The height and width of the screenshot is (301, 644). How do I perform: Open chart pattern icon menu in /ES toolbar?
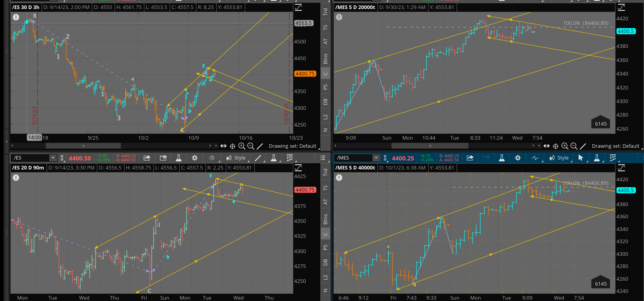[x=290, y=158]
